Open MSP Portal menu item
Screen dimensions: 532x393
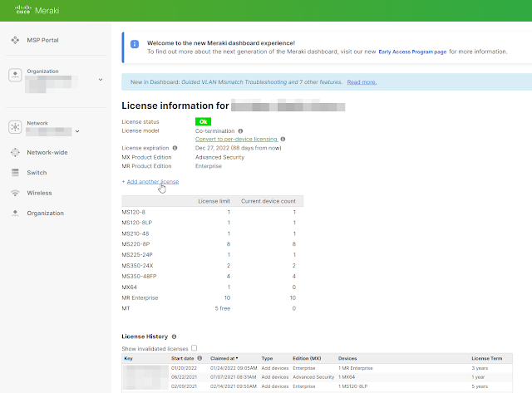point(42,40)
